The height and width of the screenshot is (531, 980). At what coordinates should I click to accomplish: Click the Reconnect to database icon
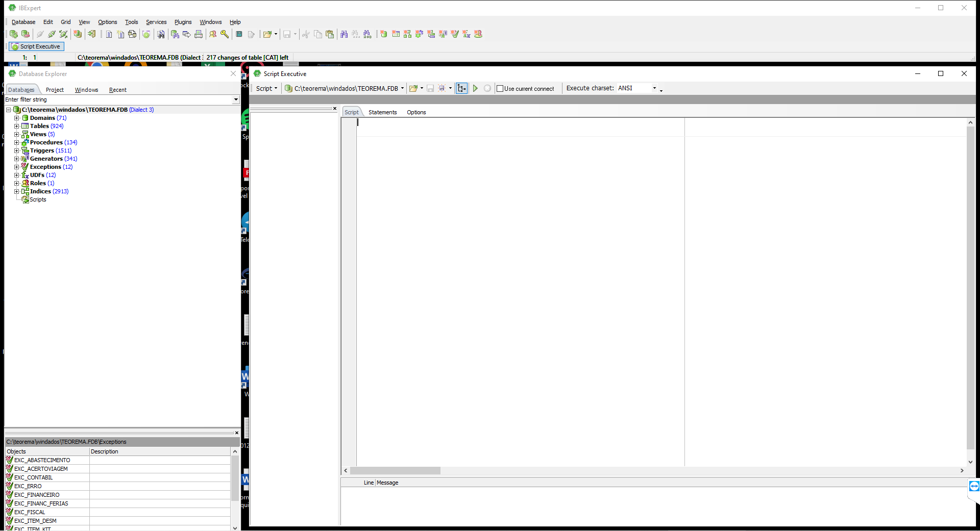[63, 34]
